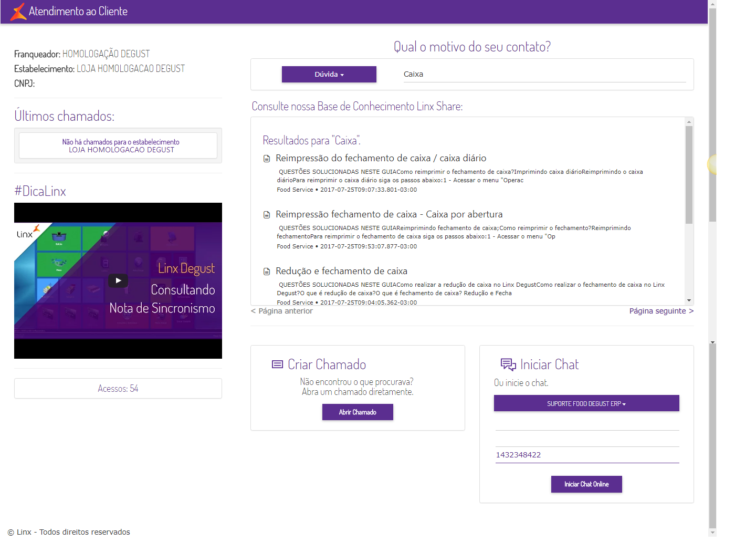Click the document icon beside Reimpressão fechamento de caixa - Caixa por abertura
The height and width of the screenshot is (542, 756).
coord(267,215)
